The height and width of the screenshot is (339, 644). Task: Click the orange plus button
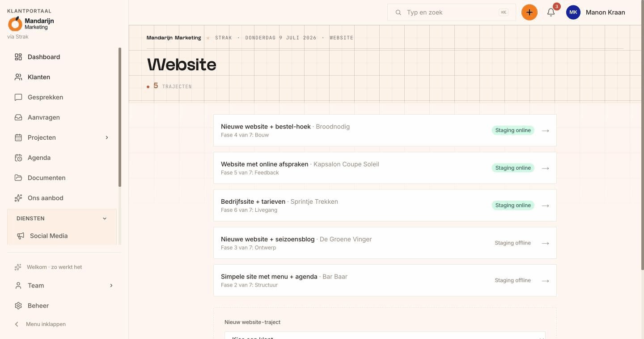pos(530,13)
